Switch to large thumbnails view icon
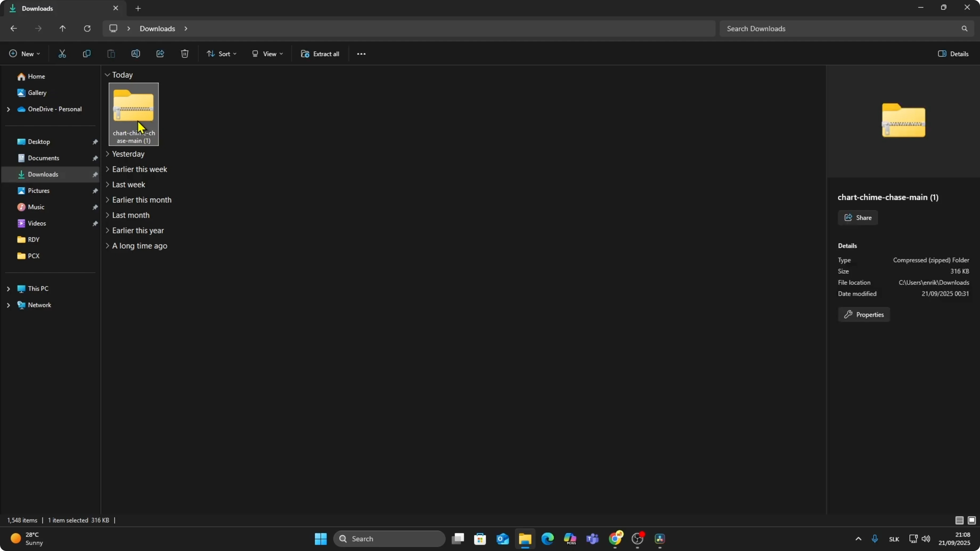980x551 pixels. pos(972,520)
